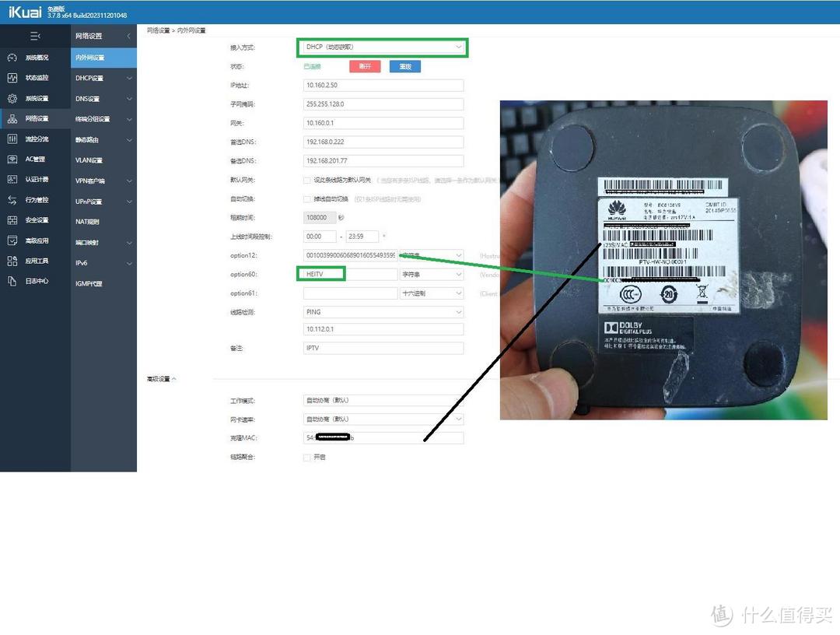This screenshot has height=635, width=840.
Task: Collapse the sidebar with the hamburger icon
Action: tap(35, 36)
